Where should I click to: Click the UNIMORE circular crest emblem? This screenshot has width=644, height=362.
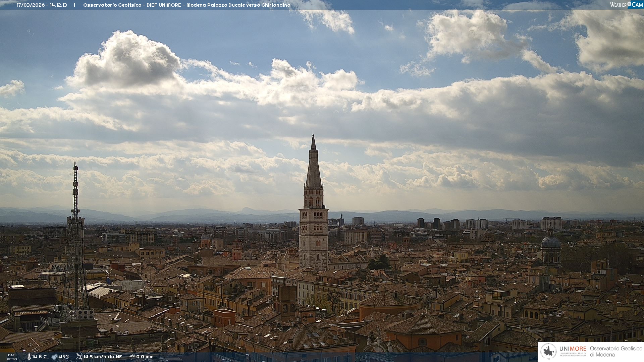point(548,352)
